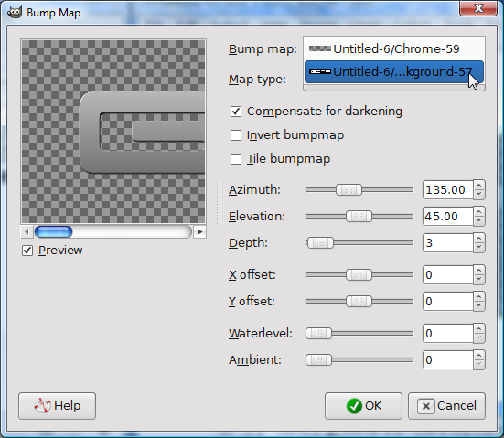Viewport: 504px width, 438px height.
Task: Click the Waterlevel slider handle
Action: click(318, 334)
